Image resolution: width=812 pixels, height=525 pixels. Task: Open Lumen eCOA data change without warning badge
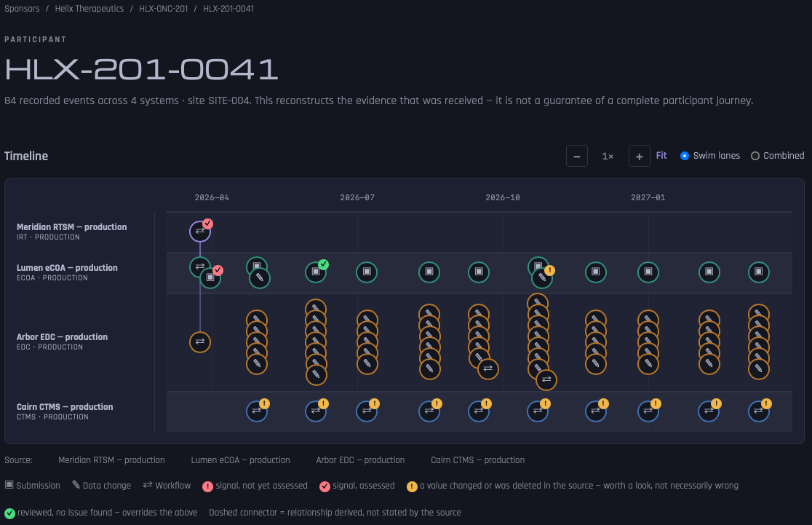260,277
